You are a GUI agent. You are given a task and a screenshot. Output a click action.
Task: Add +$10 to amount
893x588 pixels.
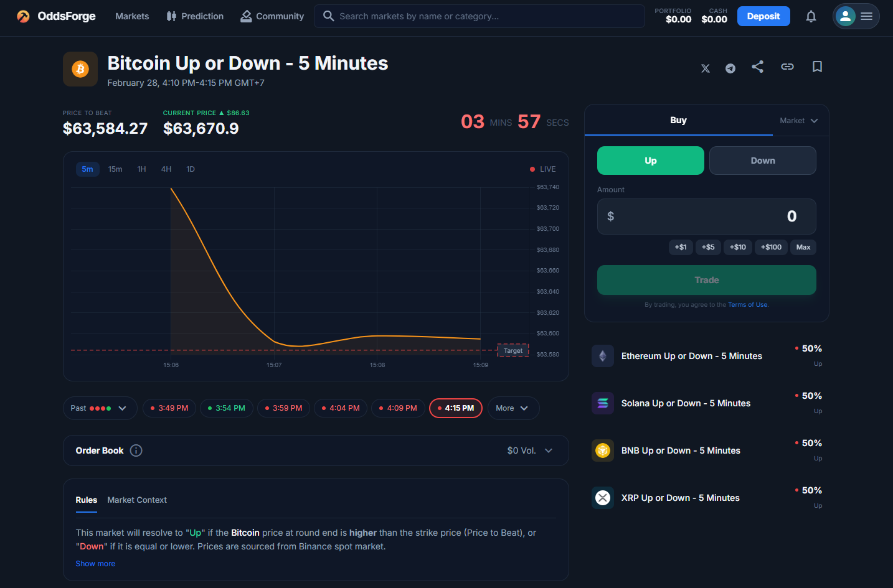click(738, 247)
